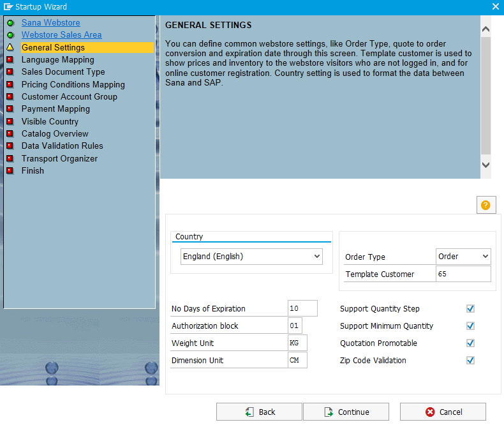Select the Payment Mapping step
The width and height of the screenshot is (504, 427).
click(56, 109)
